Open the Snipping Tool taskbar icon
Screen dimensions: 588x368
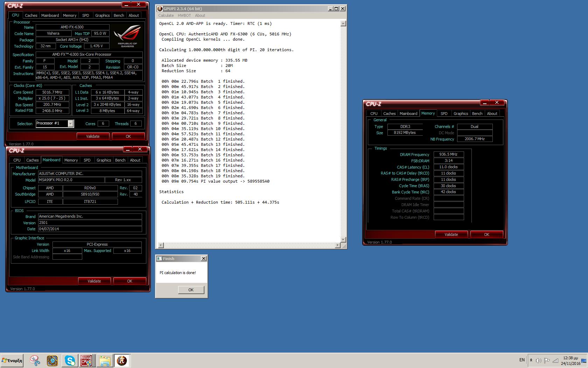click(35, 360)
